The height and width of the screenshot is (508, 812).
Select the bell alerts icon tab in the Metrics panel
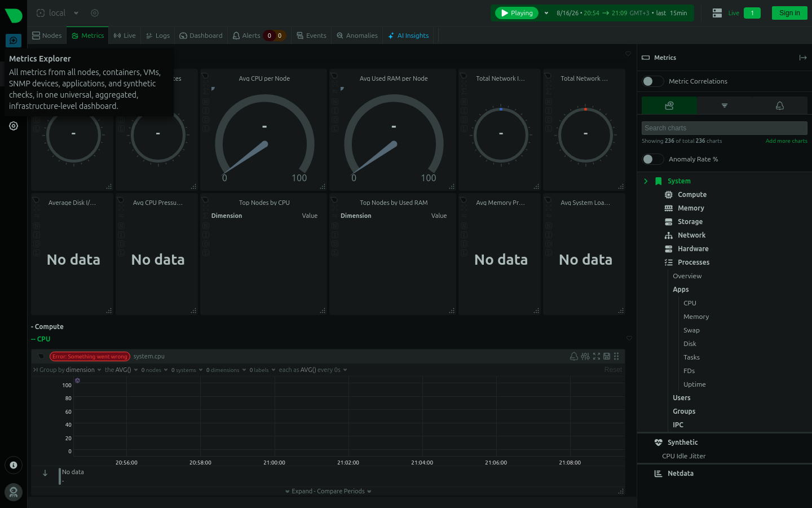coord(780,106)
